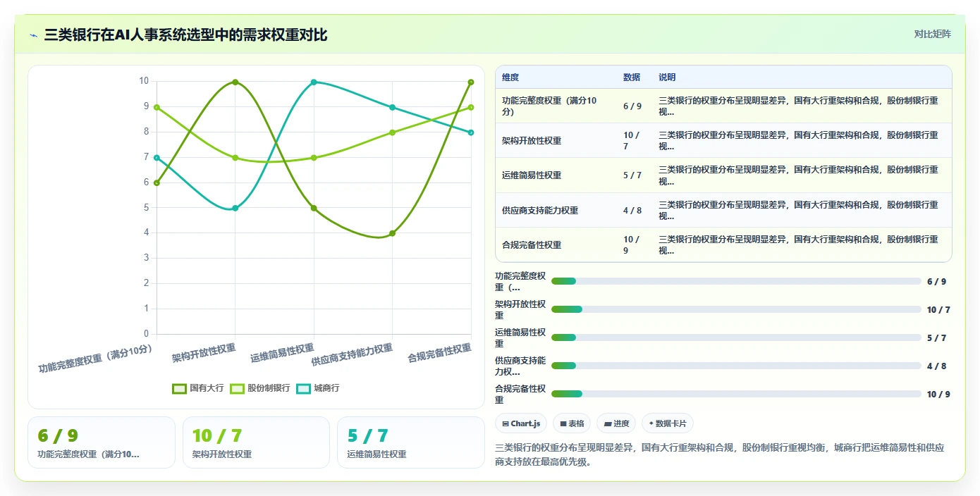Click the 运维简易性权重 progress bar
Image resolution: width=980 pixels, height=496 pixels.
pos(736,337)
